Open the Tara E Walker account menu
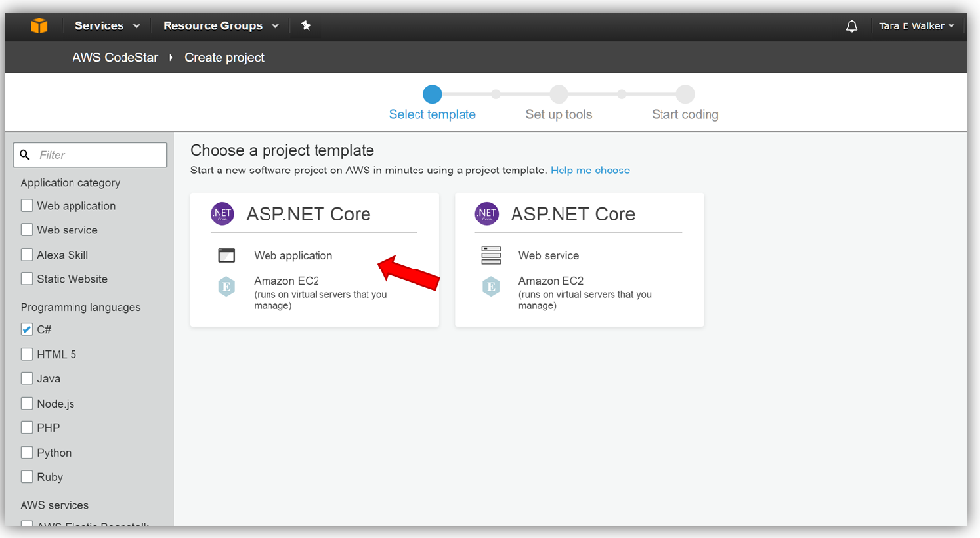 (x=915, y=26)
